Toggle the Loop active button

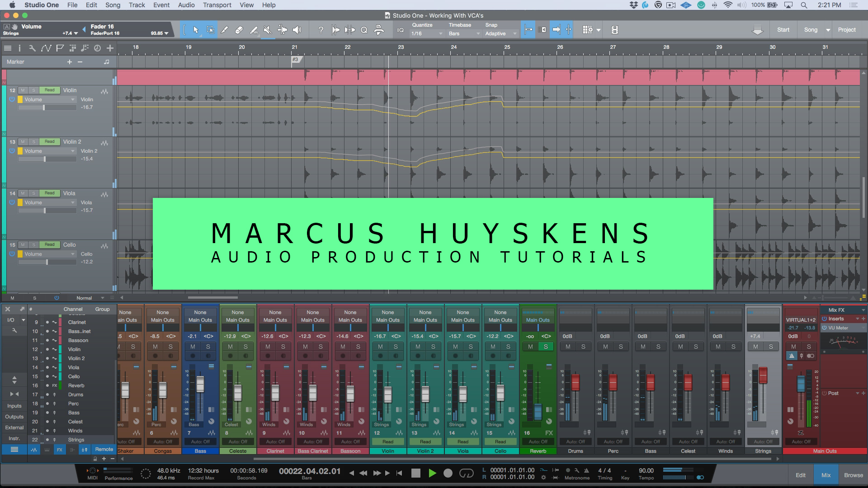[466, 473]
